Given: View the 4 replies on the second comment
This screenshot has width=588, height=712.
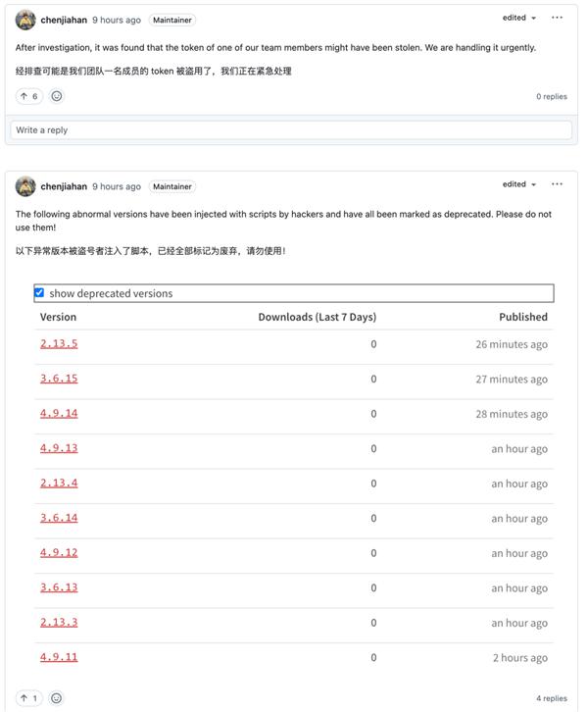Looking at the screenshot, I should click(551, 698).
